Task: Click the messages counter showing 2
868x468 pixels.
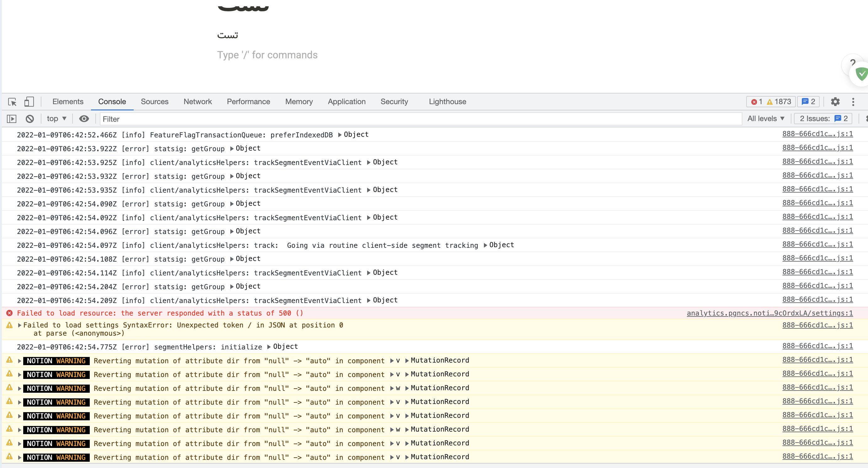Action: coord(808,101)
